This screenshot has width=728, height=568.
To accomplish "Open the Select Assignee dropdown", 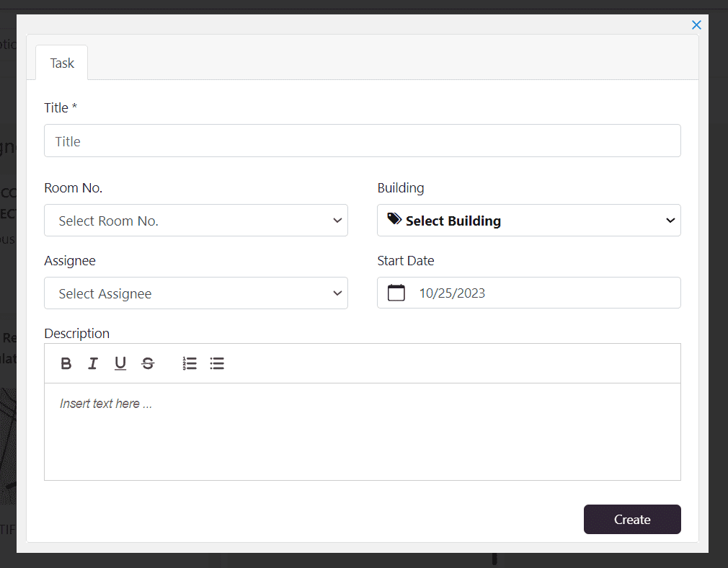I will 196,293.
